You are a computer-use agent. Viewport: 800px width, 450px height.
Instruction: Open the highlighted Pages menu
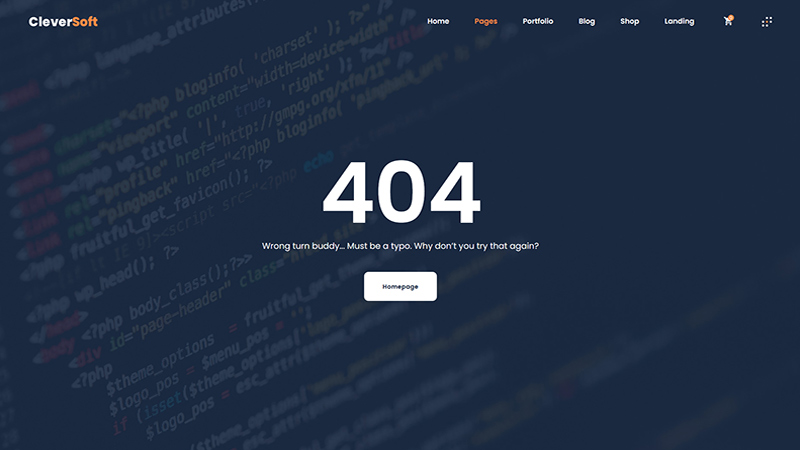pyautogui.click(x=486, y=21)
